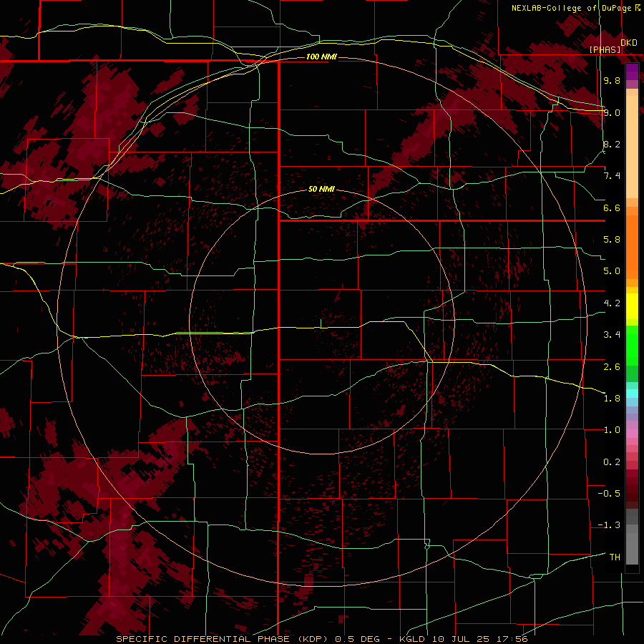Click the [PHAS] units label

(x=605, y=50)
